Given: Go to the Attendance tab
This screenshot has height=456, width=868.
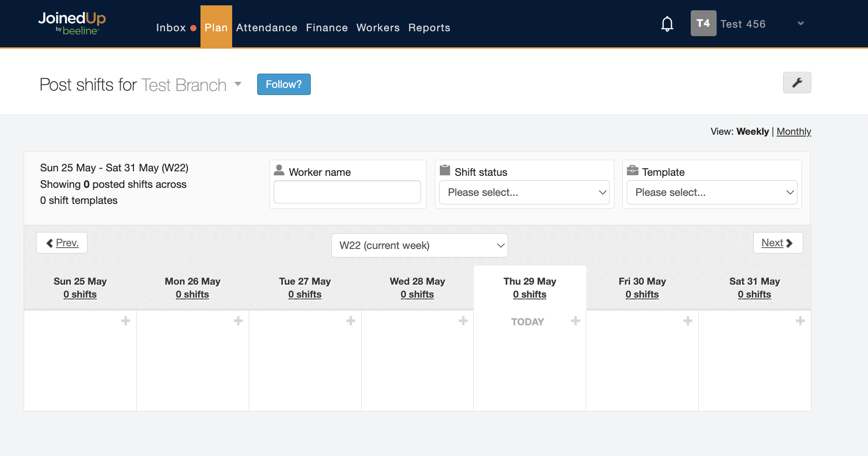Looking at the screenshot, I should 267,28.
